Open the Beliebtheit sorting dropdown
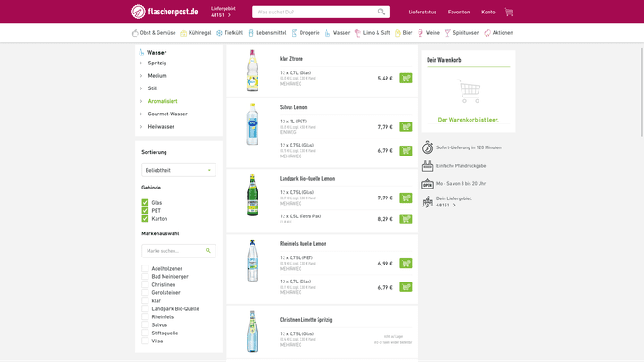 pos(179,170)
